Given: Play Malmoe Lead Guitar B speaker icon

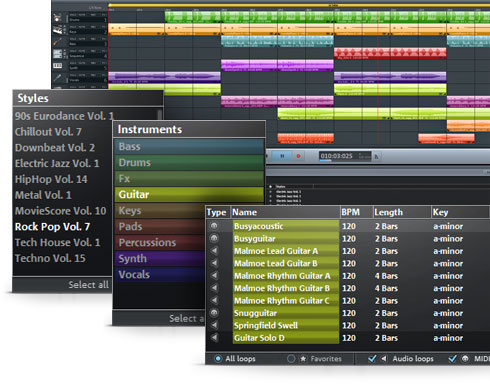Looking at the screenshot, I should point(214,263).
